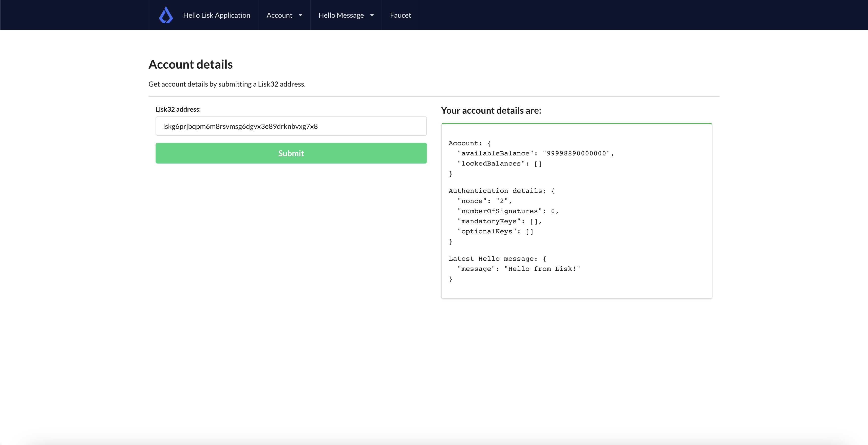Focus the Lisk32 address input field
Image resolution: width=868 pixels, height=445 pixels.
(291, 126)
